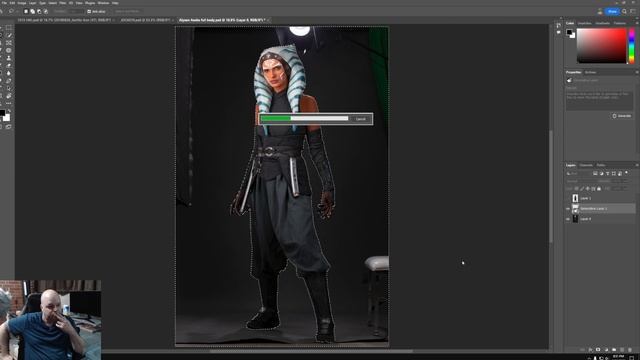Screen dimensions: 640x360
Task: Toggle lock position
Action: pos(587,189)
